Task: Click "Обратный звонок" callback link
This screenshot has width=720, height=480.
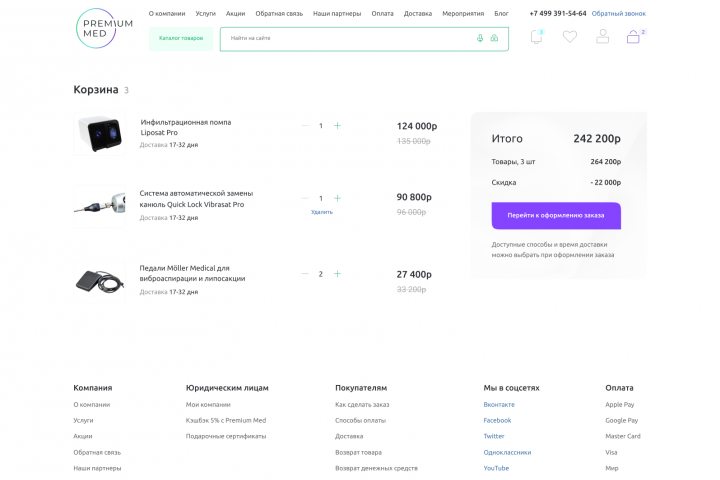Action: 618,14
